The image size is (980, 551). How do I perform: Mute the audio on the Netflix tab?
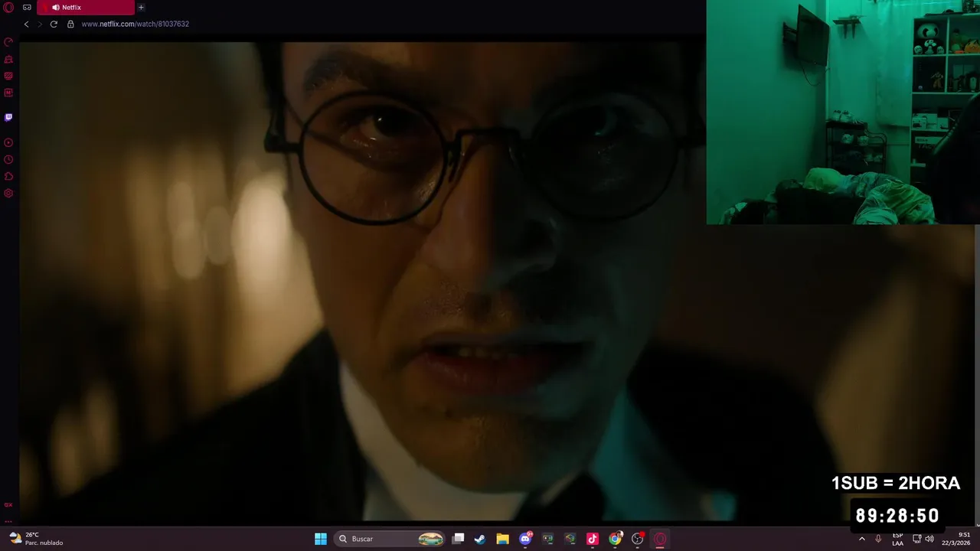pyautogui.click(x=55, y=8)
